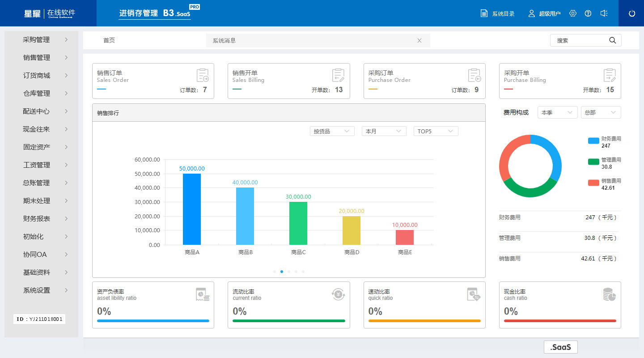Click the cash ratio coins icon
Image resolution: width=644 pixels, height=358 pixels.
pyautogui.click(x=609, y=294)
